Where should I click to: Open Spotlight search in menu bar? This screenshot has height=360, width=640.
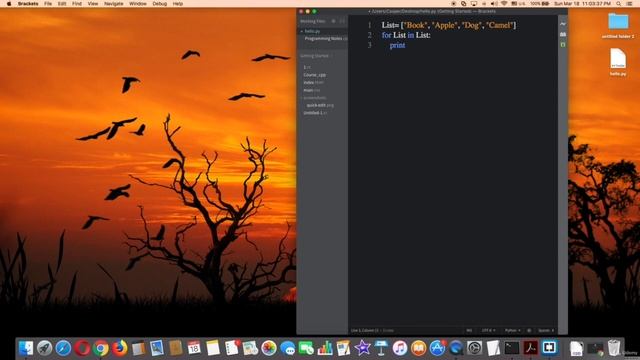pos(619,4)
